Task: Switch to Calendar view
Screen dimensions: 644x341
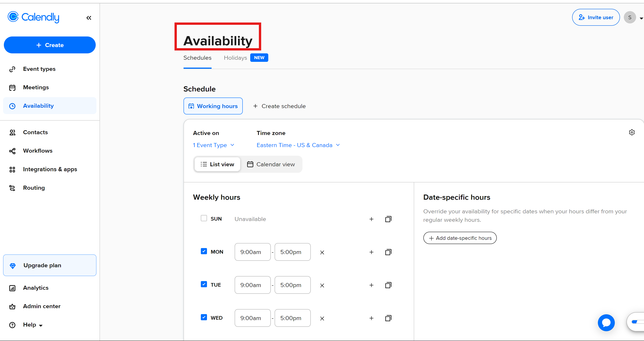Action: tap(271, 164)
